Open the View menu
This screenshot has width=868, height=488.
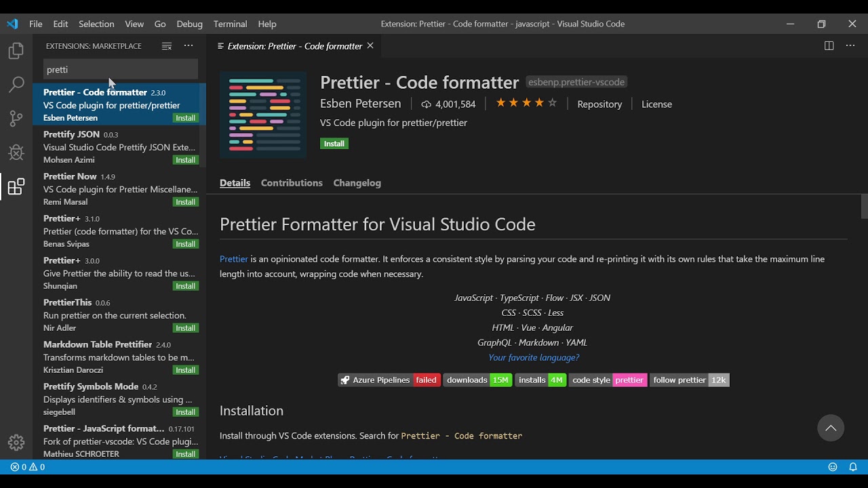(134, 24)
